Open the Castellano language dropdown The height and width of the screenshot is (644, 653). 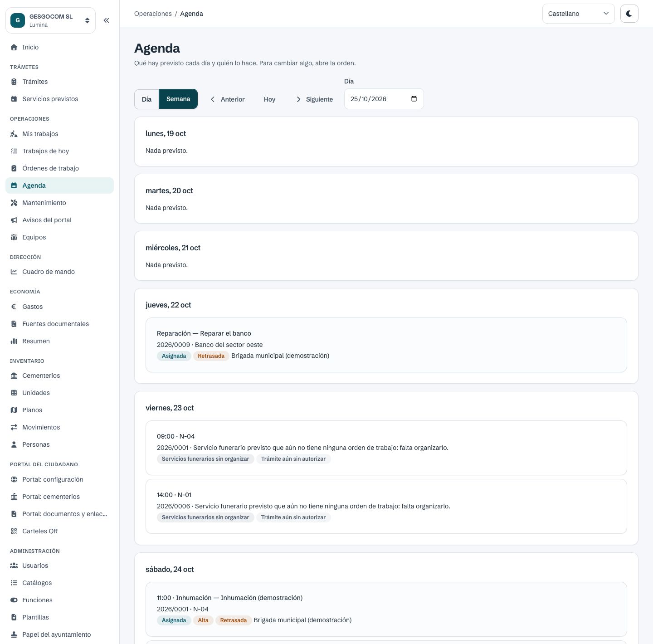(578, 14)
